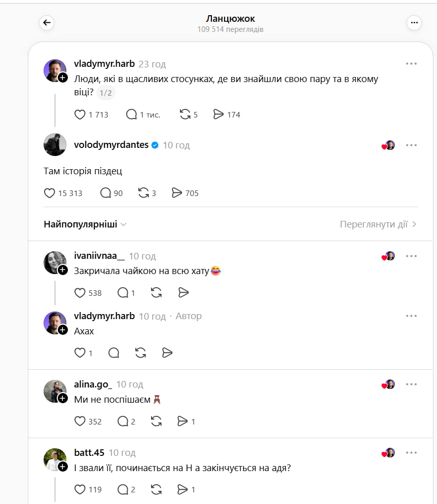Repost the volodymyrdantes reply
The image size is (437, 504).
(x=143, y=193)
